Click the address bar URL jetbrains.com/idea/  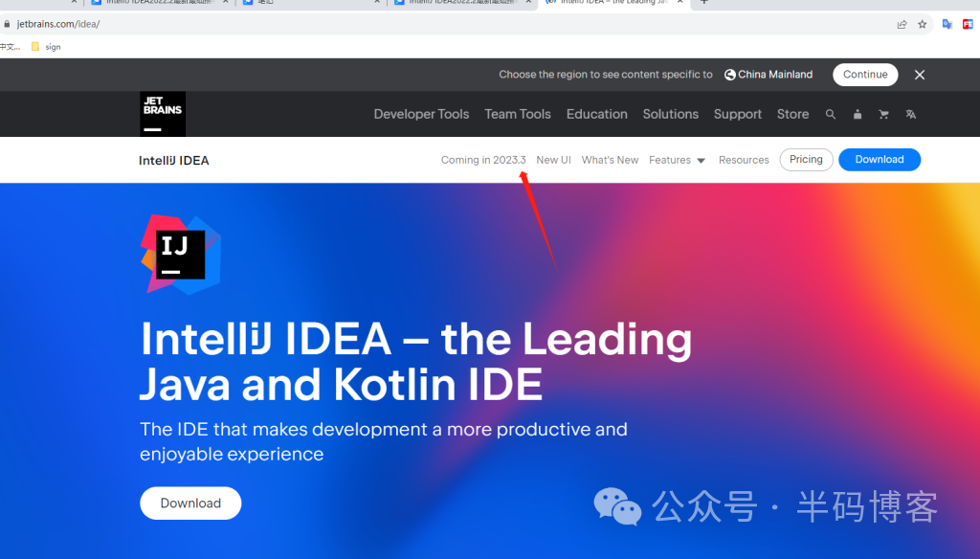pyautogui.click(x=58, y=24)
